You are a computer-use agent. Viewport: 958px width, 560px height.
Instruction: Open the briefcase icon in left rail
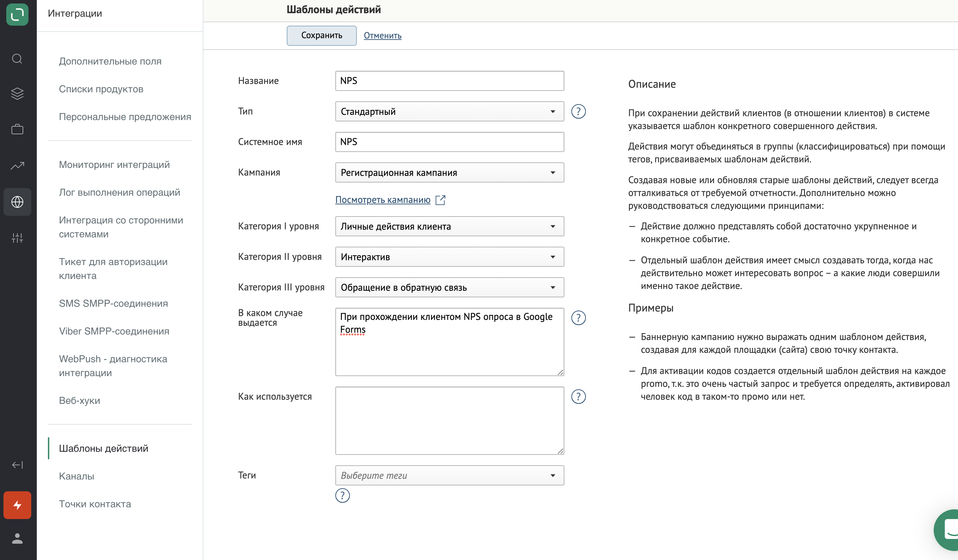coord(17,129)
